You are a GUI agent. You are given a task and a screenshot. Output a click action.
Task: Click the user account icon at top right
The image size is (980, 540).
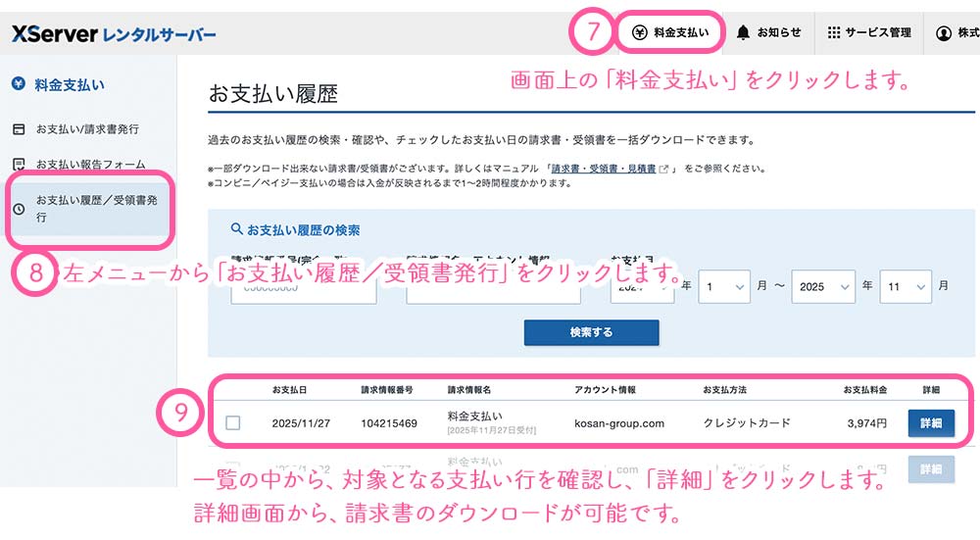pyautogui.click(x=944, y=33)
